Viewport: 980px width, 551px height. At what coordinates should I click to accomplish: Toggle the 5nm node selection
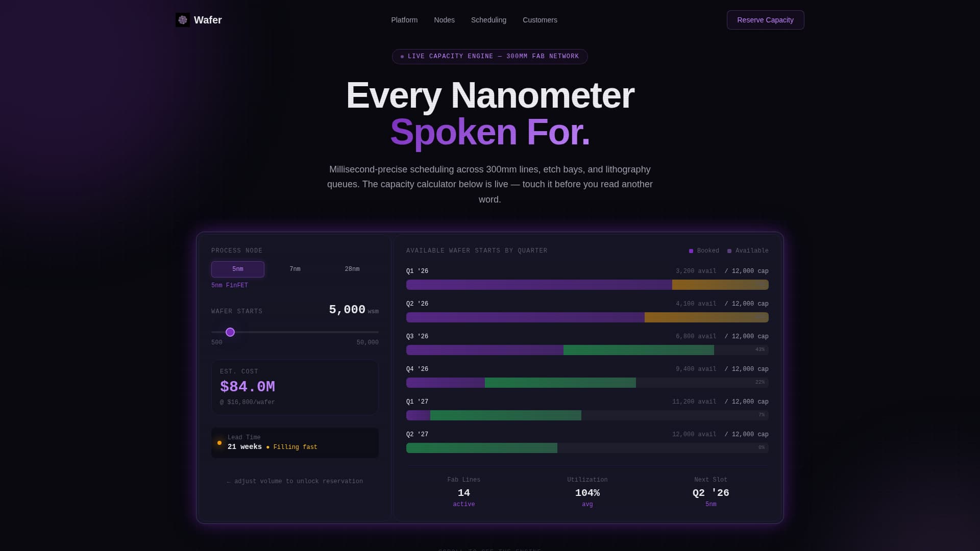point(237,269)
